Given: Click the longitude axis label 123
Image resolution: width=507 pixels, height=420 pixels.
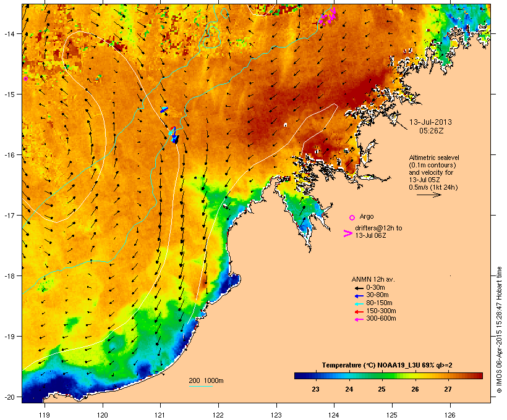Looking at the screenshot, I should pyautogui.click(x=276, y=415).
